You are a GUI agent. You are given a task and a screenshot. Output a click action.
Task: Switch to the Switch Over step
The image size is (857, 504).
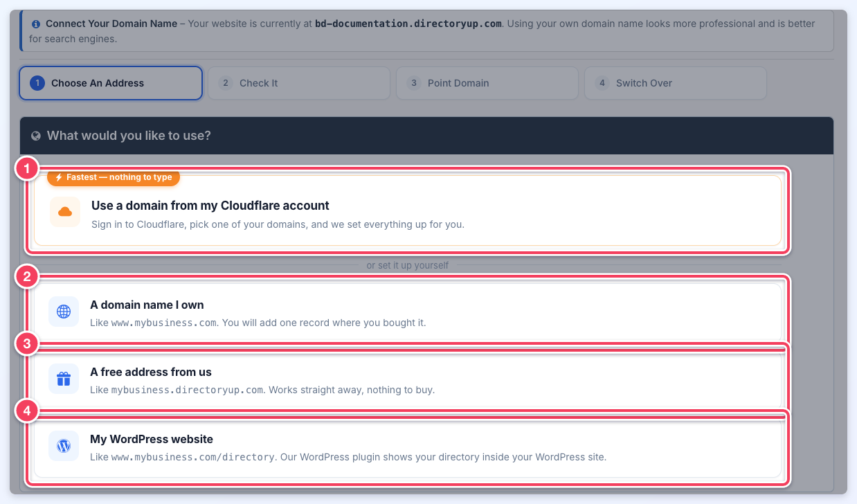point(676,83)
